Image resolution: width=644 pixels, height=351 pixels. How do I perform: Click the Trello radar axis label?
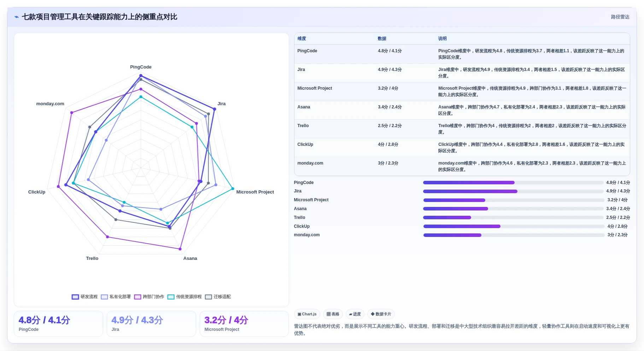(92, 258)
